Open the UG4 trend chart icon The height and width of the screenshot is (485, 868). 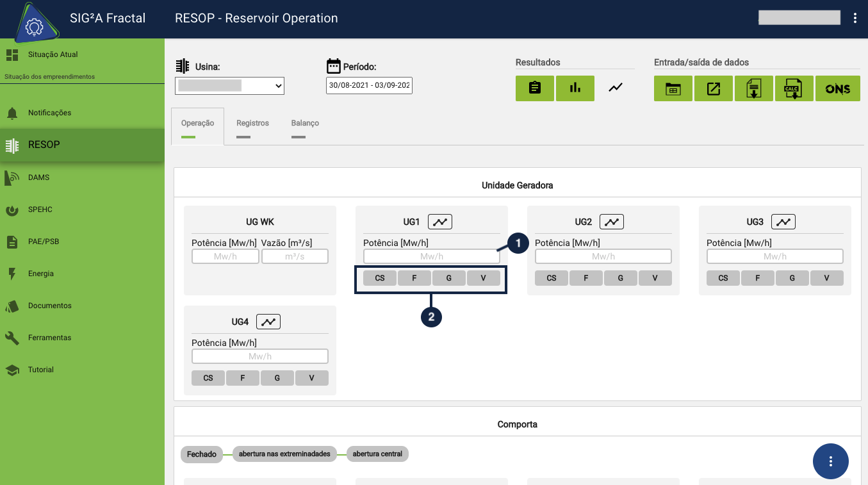click(x=268, y=322)
